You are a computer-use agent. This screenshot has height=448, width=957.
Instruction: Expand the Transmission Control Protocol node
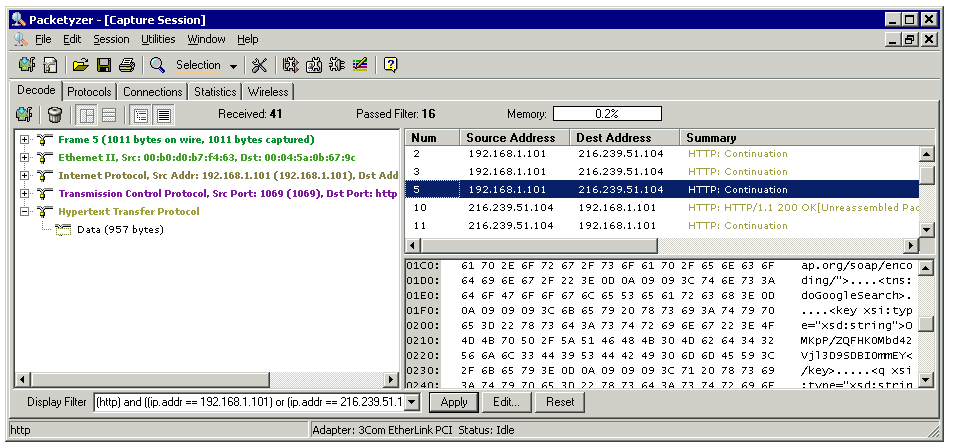click(x=24, y=194)
